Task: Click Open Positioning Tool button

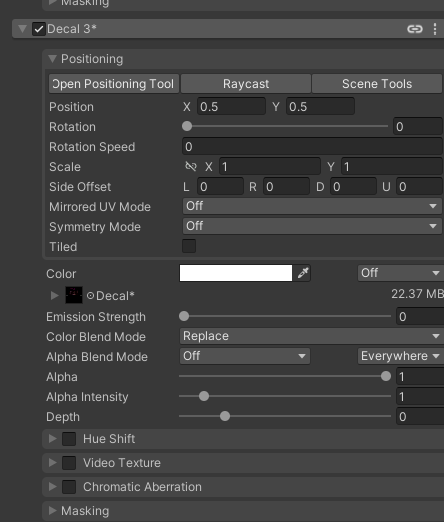Action: (x=114, y=84)
